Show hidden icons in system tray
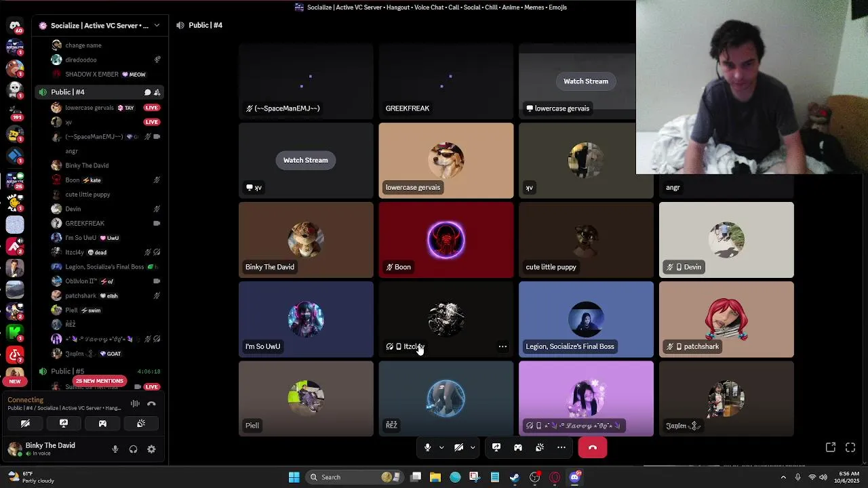This screenshot has height=488, width=868. (x=783, y=477)
